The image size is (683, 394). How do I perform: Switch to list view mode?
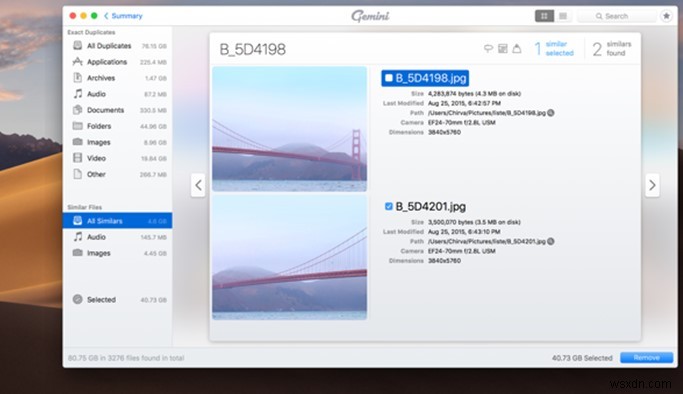[563, 16]
